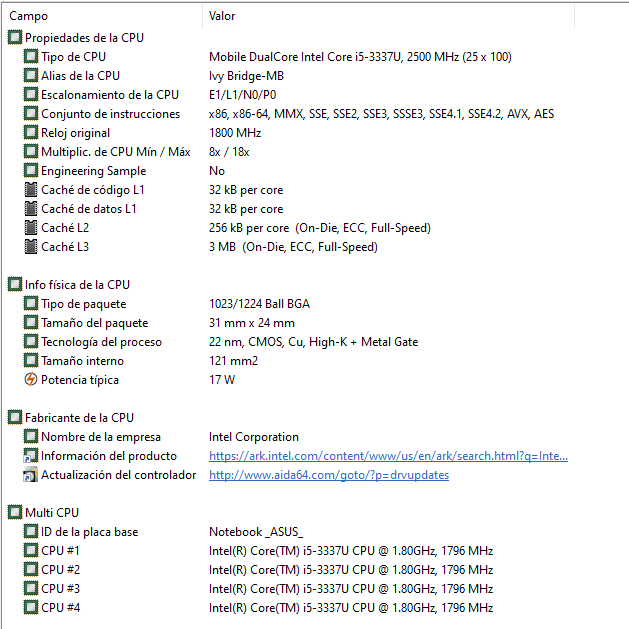Select the 1800 MHz original clock value
This screenshot has width=629, height=629.
coord(235,133)
